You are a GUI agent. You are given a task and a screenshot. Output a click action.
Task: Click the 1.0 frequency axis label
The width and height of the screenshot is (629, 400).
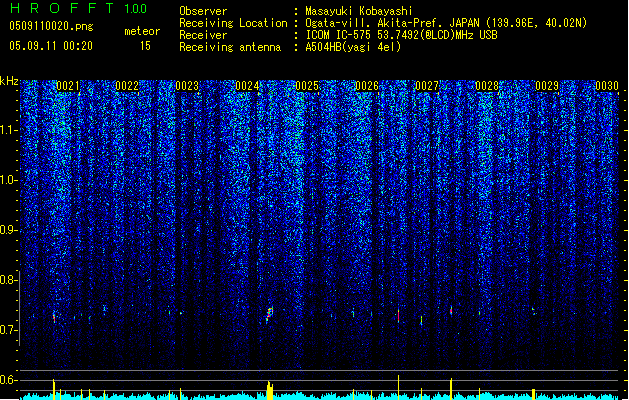point(8,180)
